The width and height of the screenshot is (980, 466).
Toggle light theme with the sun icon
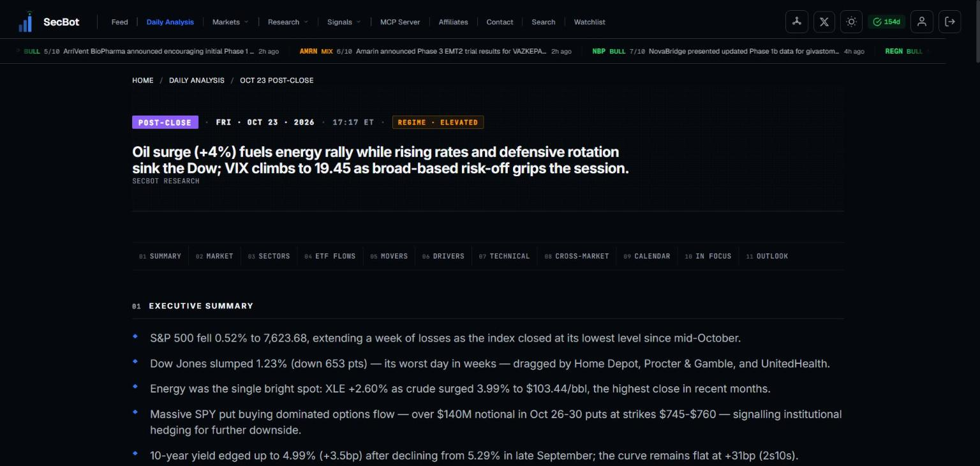[851, 22]
